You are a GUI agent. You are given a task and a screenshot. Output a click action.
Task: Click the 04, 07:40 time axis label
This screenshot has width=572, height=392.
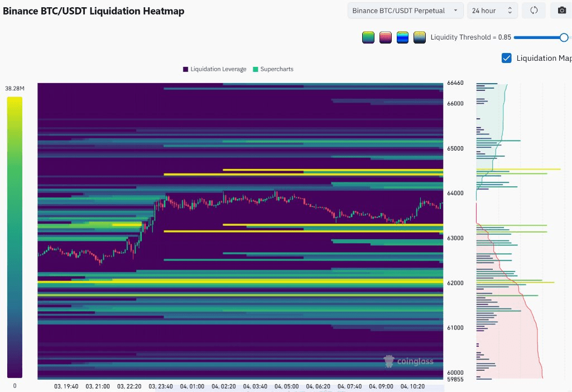click(349, 386)
